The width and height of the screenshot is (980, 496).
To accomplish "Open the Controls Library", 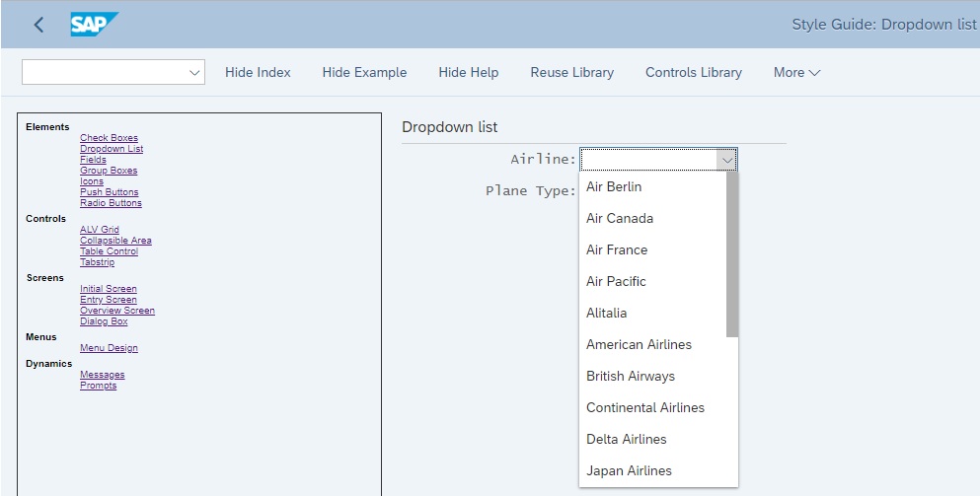I will pos(694,72).
